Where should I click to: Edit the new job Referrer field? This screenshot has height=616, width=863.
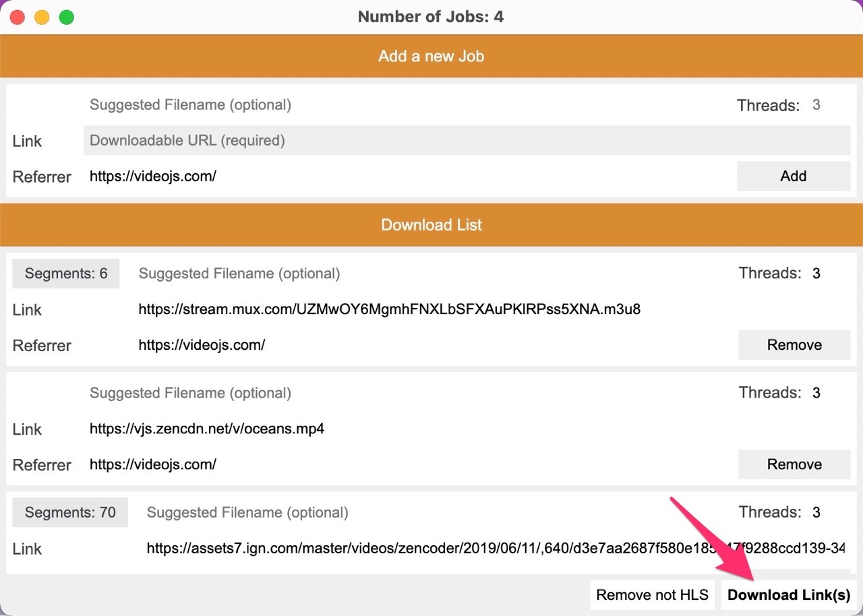[x=406, y=176]
